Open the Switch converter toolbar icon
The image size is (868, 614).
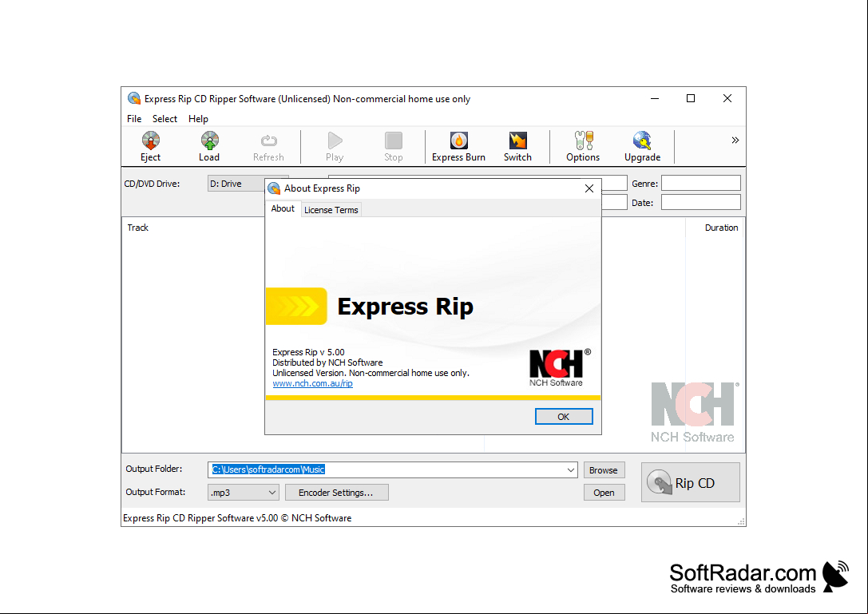[517, 147]
